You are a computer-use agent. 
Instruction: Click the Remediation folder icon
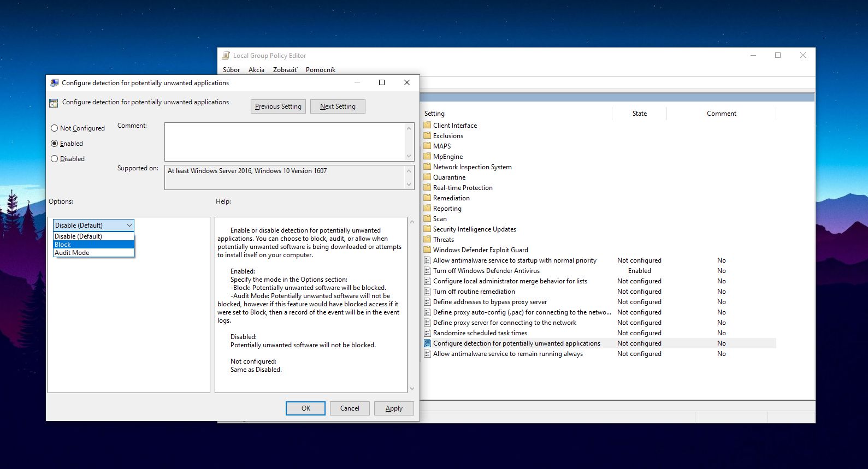tap(427, 198)
